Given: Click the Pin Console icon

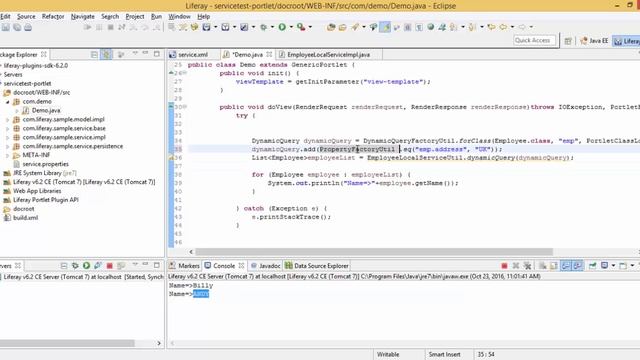Looking at the screenshot, I should coord(592,266).
